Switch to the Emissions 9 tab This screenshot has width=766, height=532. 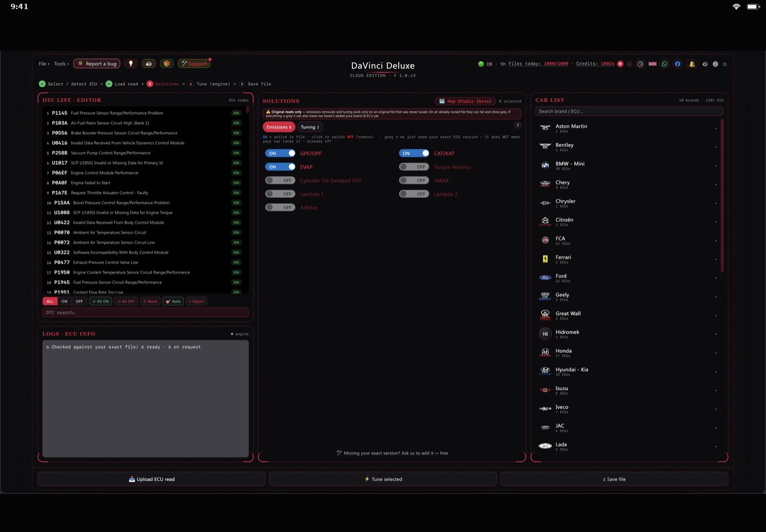pyautogui.click(x=279, y=127)
